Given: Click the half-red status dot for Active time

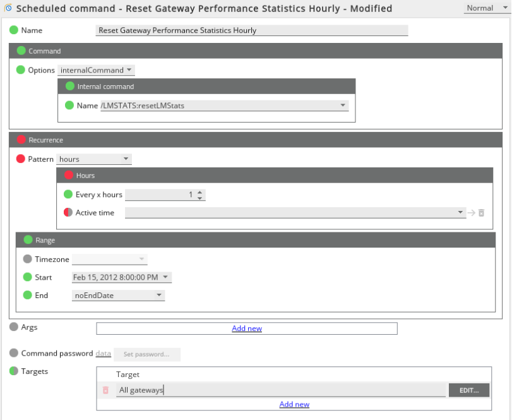Looking at the screenshot, I should 68,212.
